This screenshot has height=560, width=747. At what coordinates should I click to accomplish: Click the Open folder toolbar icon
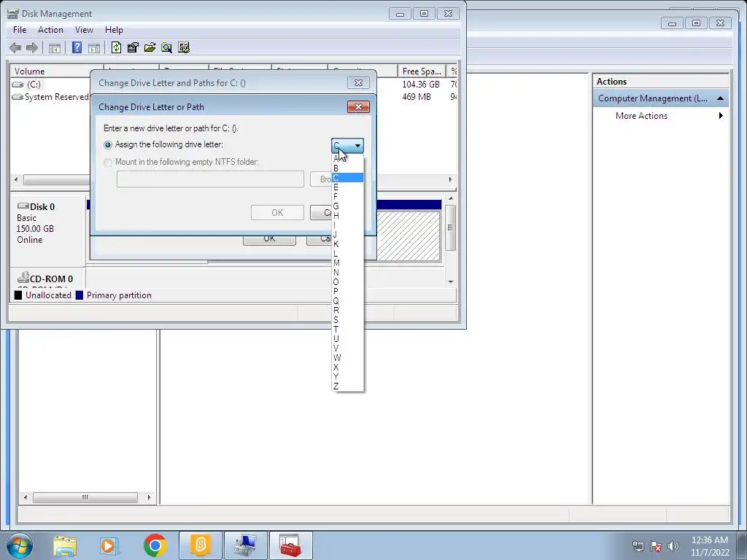[x=150, y=47]
